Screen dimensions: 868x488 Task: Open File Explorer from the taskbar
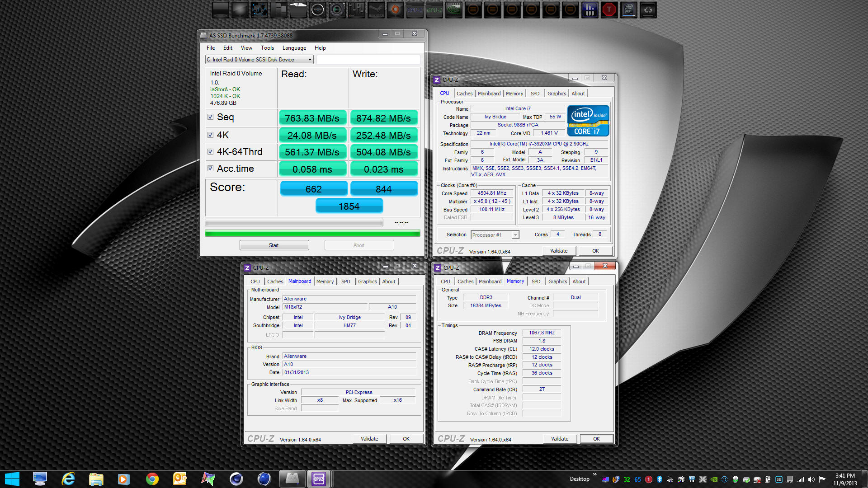(x=96, y=479)
